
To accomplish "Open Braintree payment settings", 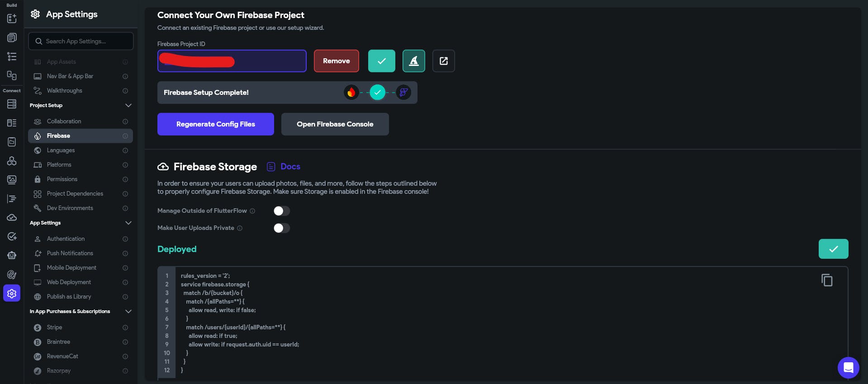I will pos(81,342).
